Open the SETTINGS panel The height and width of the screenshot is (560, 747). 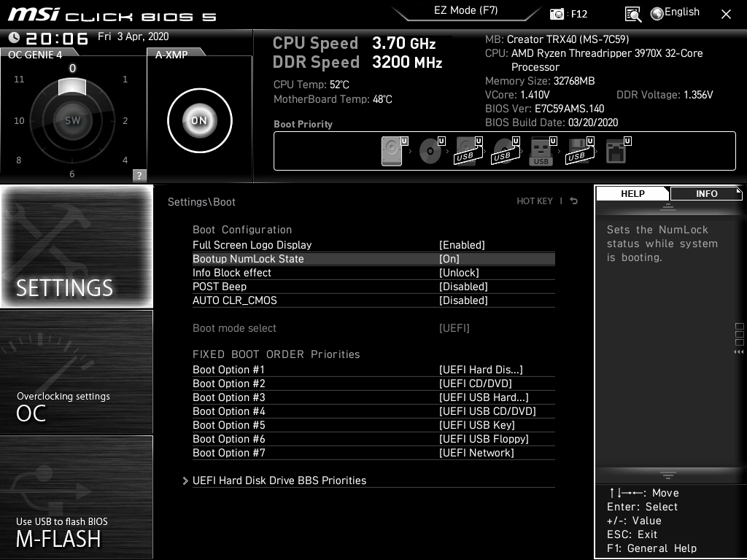(77, 246)
